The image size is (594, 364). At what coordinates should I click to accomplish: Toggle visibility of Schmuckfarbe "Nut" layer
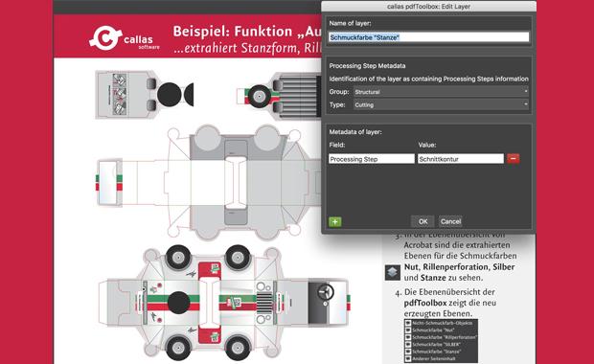pos(408,330)
